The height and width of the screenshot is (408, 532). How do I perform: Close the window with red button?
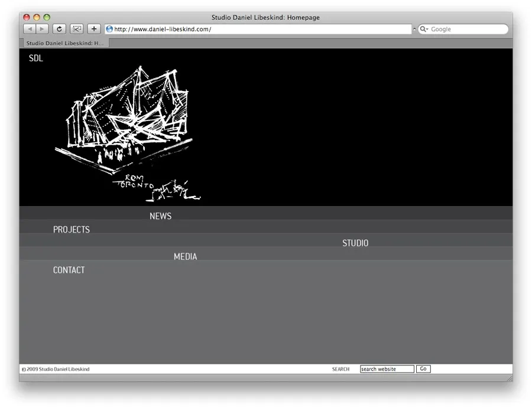(27, 17)
